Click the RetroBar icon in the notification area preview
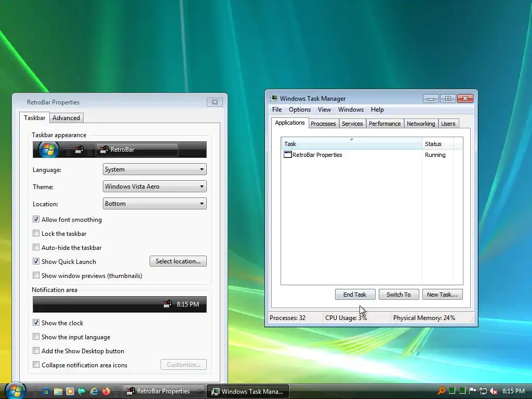This screenshot has height=399, width=532. (x=168, y=304)
